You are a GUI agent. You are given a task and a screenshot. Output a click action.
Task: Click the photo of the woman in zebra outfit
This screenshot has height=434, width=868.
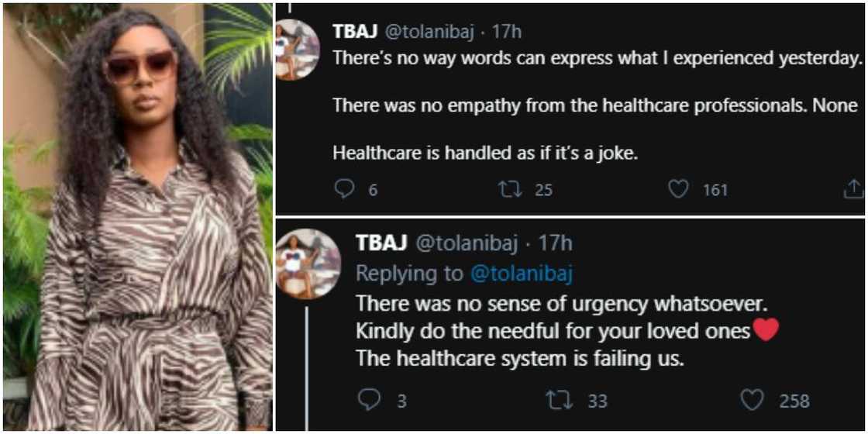(138, 217)
